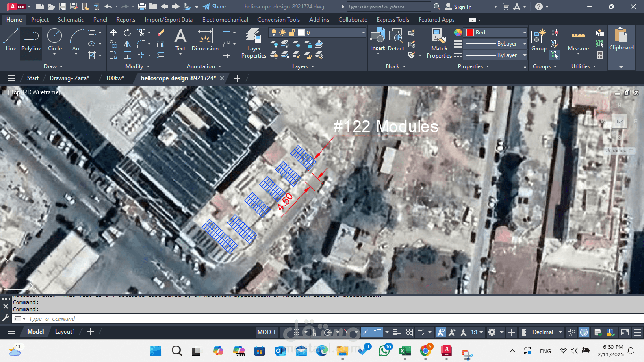Switch to the 100kw* drawing tab
Screen dimensions: 644x362
point(115,78)
